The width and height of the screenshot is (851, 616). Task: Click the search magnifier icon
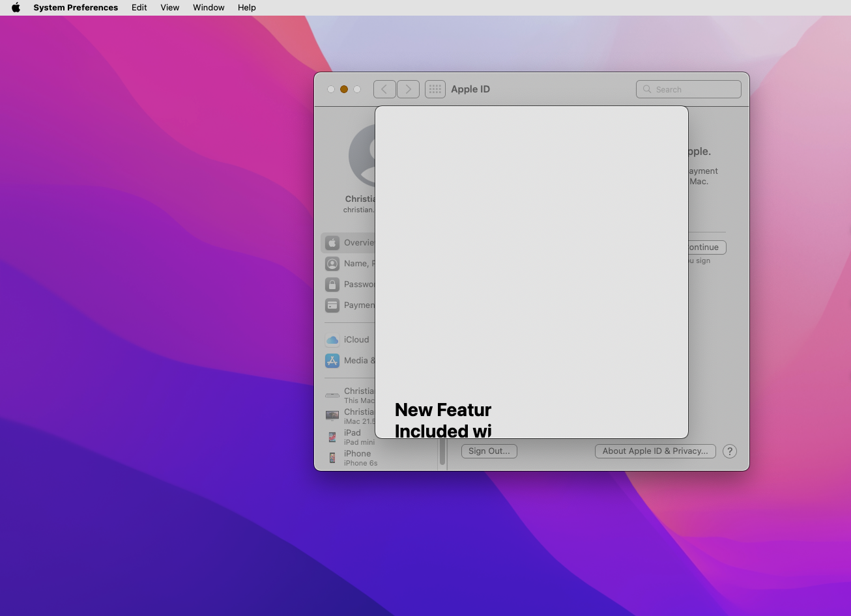pos(647,89)
